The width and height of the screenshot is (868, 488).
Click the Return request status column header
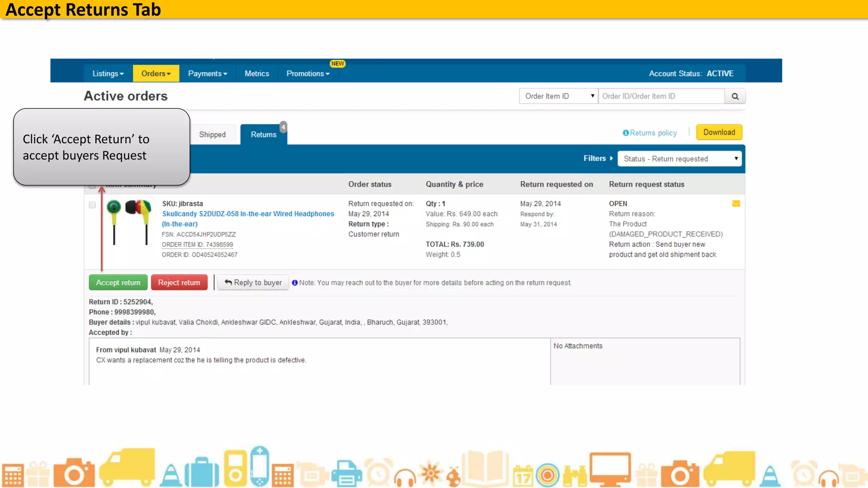pos(647,184)
